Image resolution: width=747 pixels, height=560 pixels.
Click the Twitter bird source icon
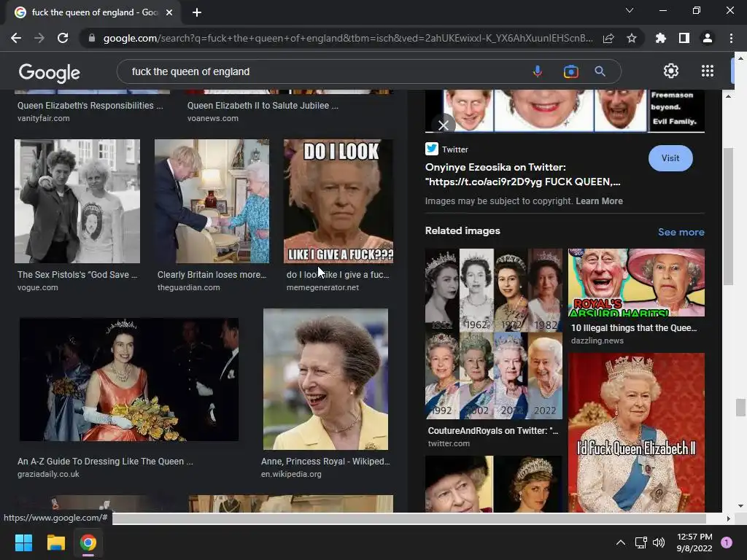(432, 149)
